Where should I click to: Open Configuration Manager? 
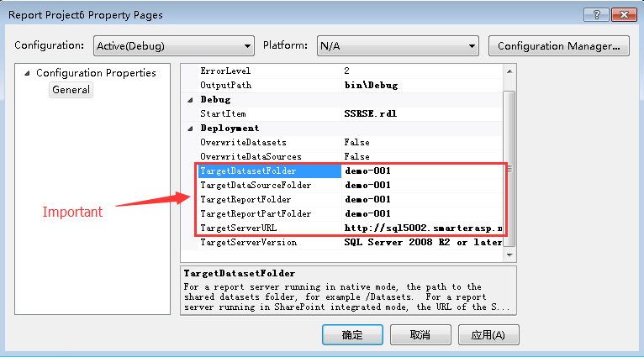click(x=558, y=45)
